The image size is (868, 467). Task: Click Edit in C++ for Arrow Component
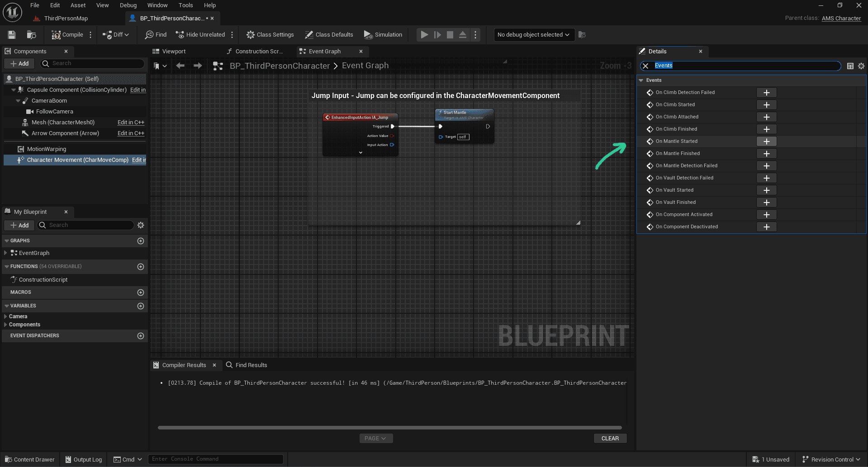131,133
